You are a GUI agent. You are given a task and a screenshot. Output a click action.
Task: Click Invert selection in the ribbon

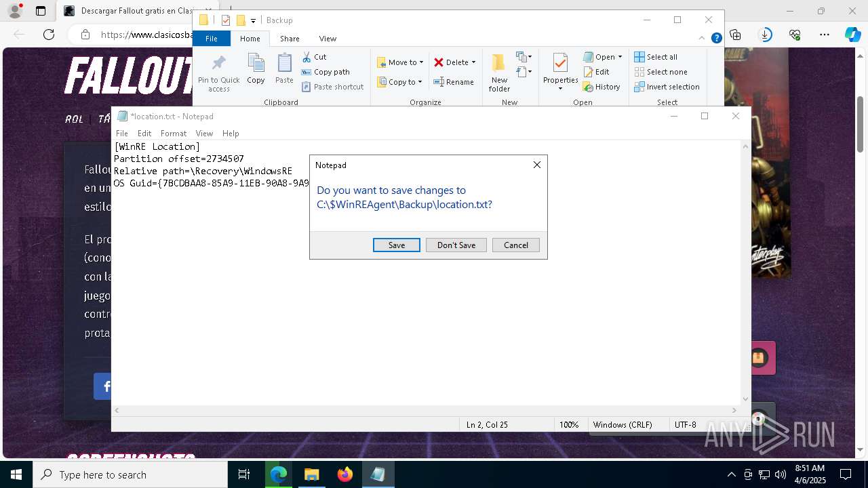[x=667, y=87]
